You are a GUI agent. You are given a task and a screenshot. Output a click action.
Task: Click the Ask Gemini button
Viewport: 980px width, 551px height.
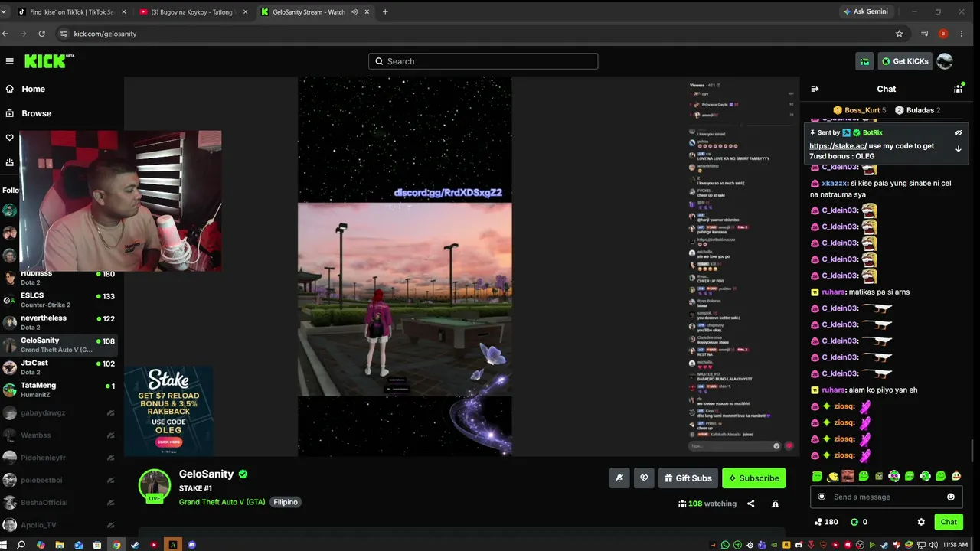click(x=865, y=11)
